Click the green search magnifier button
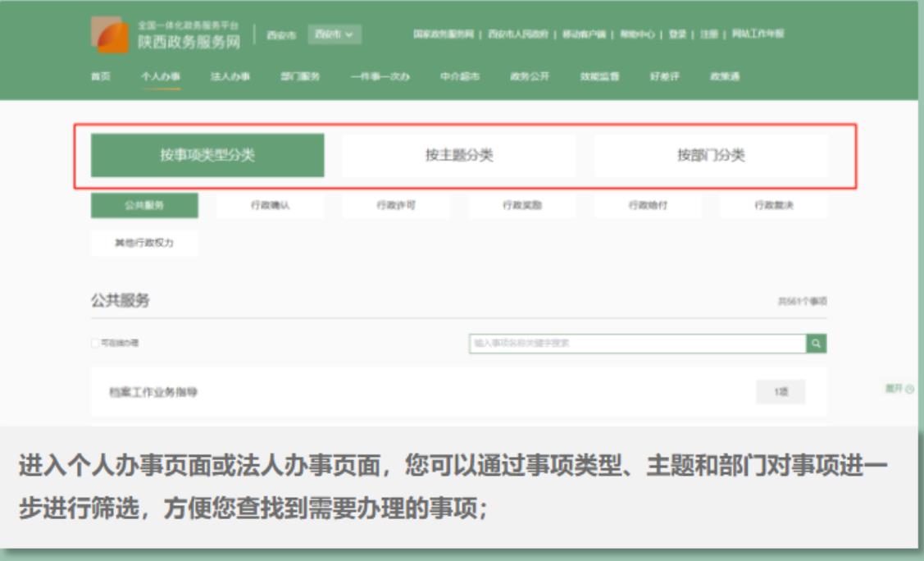Screen dimensions: 924x561 (x=816, y=343)
